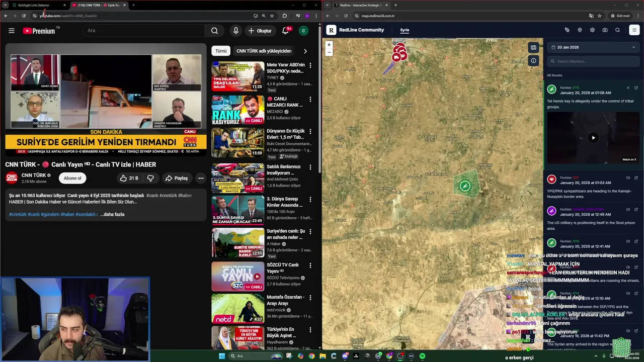Open Mete Yarar video thumbnail
644x362 pixels.
[238, 76]
